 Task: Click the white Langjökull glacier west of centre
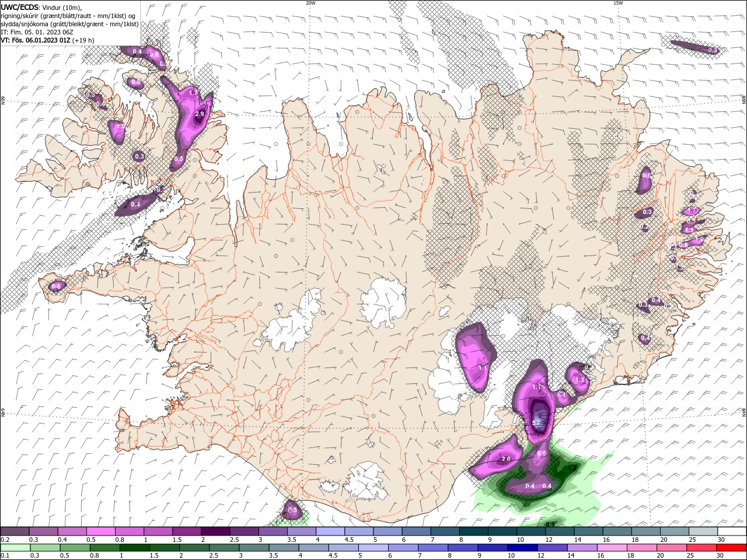[x=290, y=327]
